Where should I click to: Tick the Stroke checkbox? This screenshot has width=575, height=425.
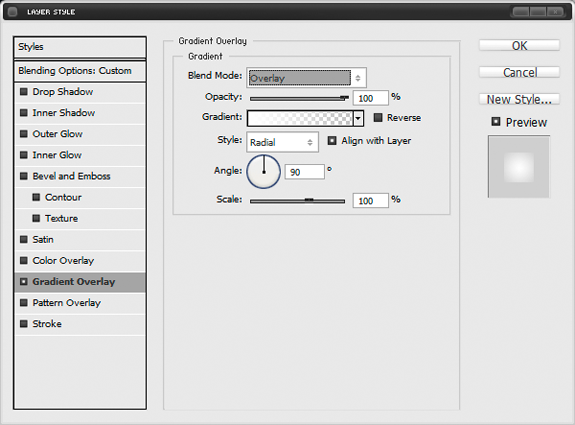tap(24, 324)
